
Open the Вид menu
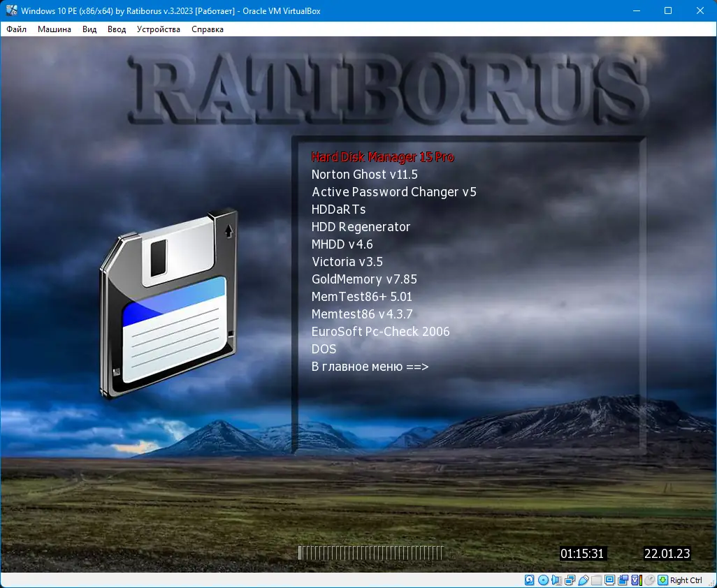[89, 29]
